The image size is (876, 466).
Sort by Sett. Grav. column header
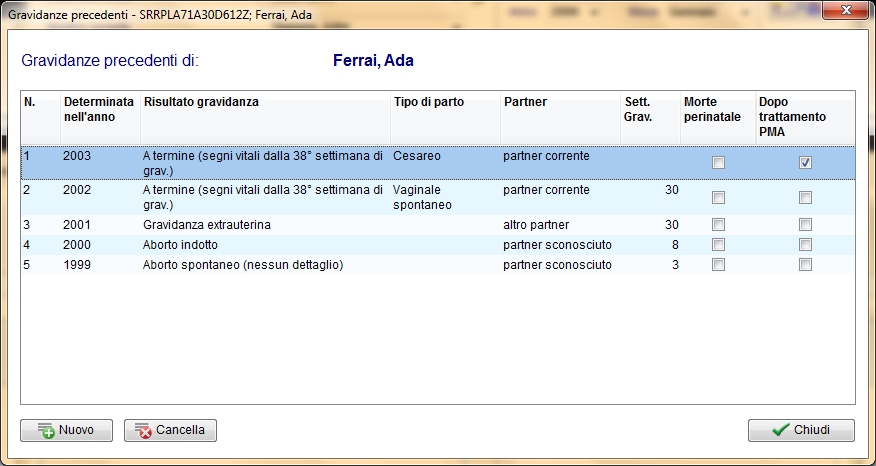point(650,118)
